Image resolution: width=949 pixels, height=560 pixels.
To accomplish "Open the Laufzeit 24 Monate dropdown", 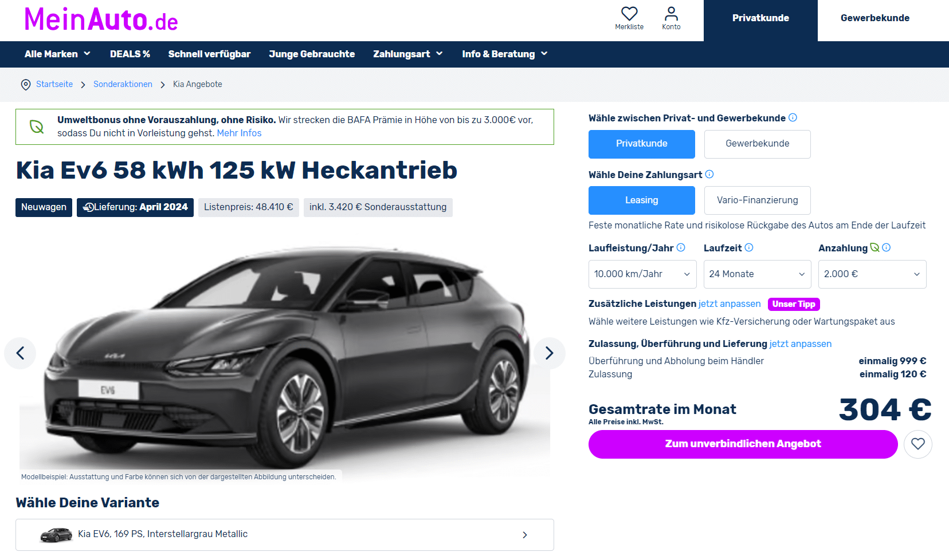I will [757, 274].
